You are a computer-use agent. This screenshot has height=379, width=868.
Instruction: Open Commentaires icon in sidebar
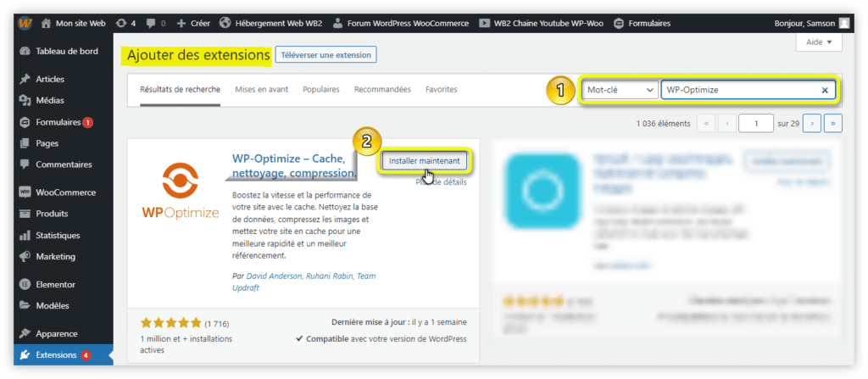(x=25, y=164)
